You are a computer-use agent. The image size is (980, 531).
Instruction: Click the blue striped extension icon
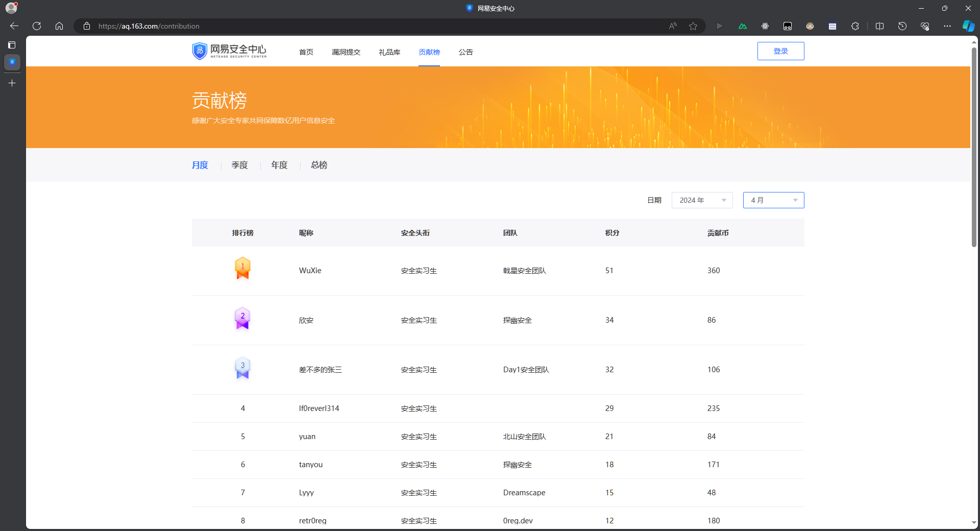(832, 26)
